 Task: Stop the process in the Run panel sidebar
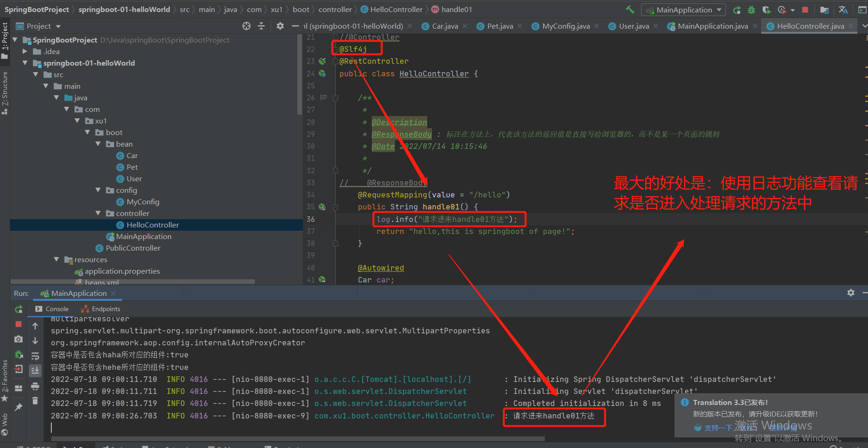click(18, 324)
